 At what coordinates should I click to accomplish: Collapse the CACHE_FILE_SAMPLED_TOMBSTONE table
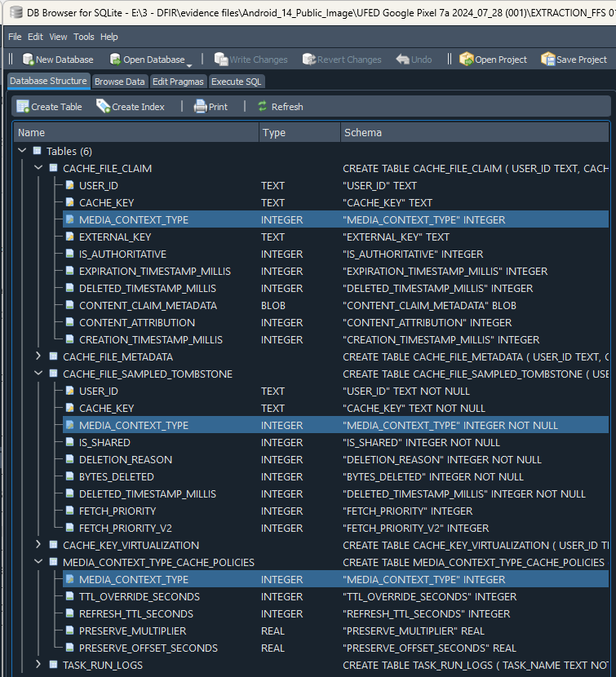tap(38, 373)
